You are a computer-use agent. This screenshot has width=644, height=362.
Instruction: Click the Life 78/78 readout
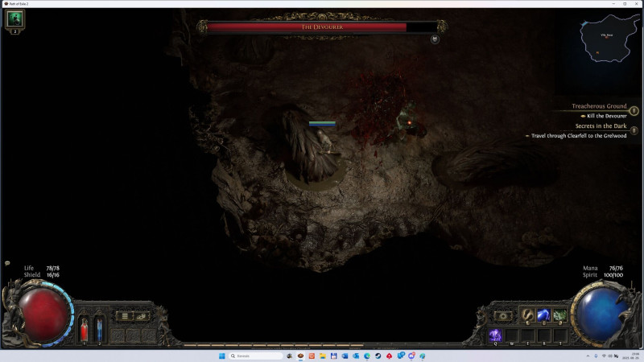(x=42, y=268)
